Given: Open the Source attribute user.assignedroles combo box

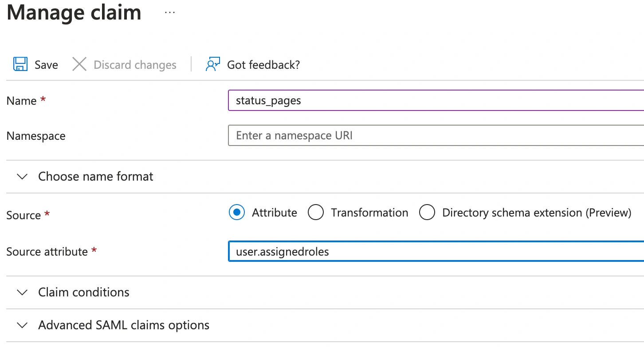Looking at the screenshot, I should pos(436,252).
